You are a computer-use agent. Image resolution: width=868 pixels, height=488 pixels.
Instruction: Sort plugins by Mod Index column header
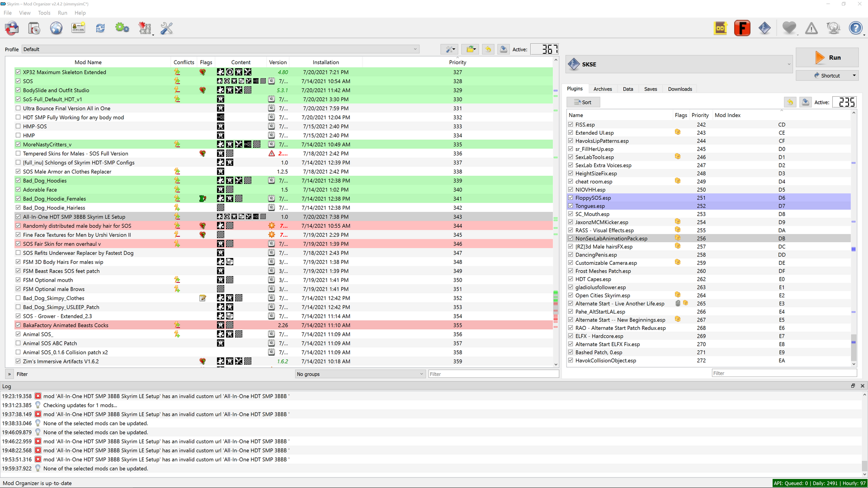click(x=782, y=115)
